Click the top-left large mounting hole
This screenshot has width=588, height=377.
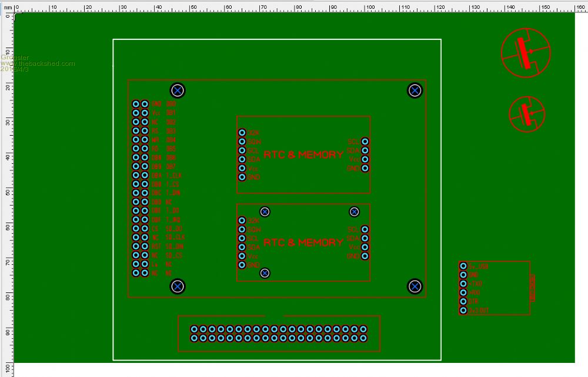pyautogui.click(x=178, y=90)
